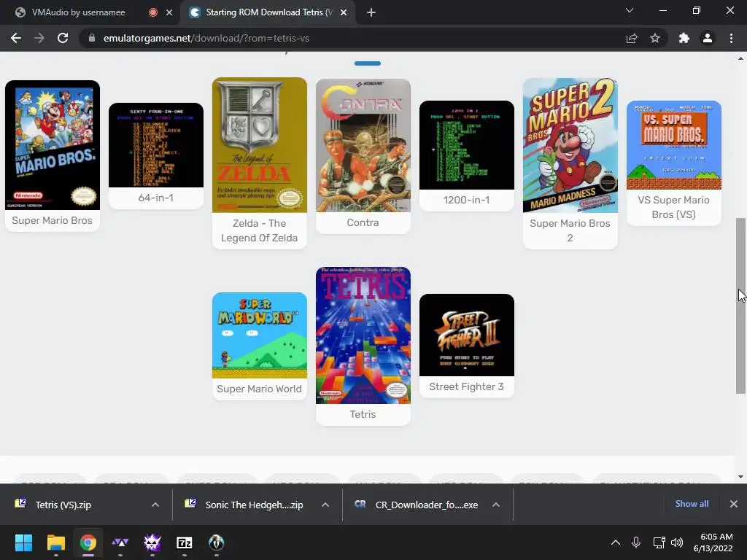Select Chrome icon on the taskbar
Viewport: 747px width, 560px height.
click(x=88, y=542)
